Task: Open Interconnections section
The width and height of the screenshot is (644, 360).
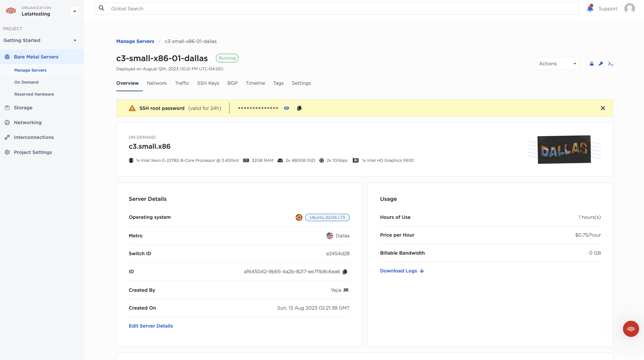Action: 34,137
